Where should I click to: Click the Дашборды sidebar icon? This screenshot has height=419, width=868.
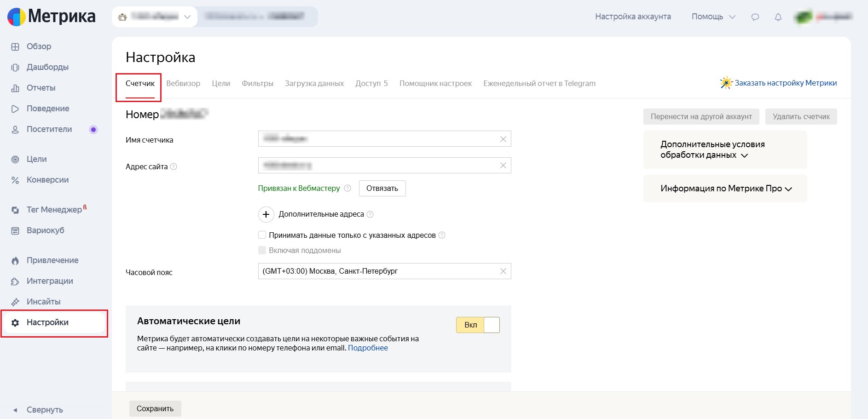[15, 68]
